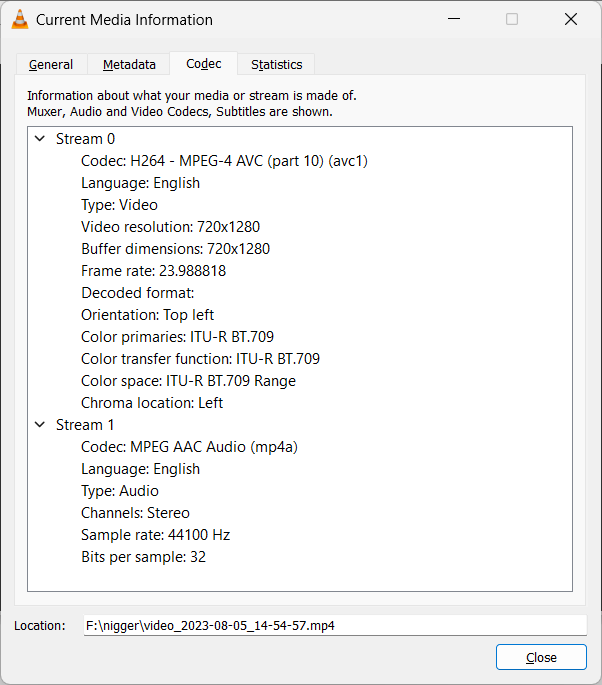Select the Codec tab
This screenshot has height=685, width=602.
[x=204, y=63]
